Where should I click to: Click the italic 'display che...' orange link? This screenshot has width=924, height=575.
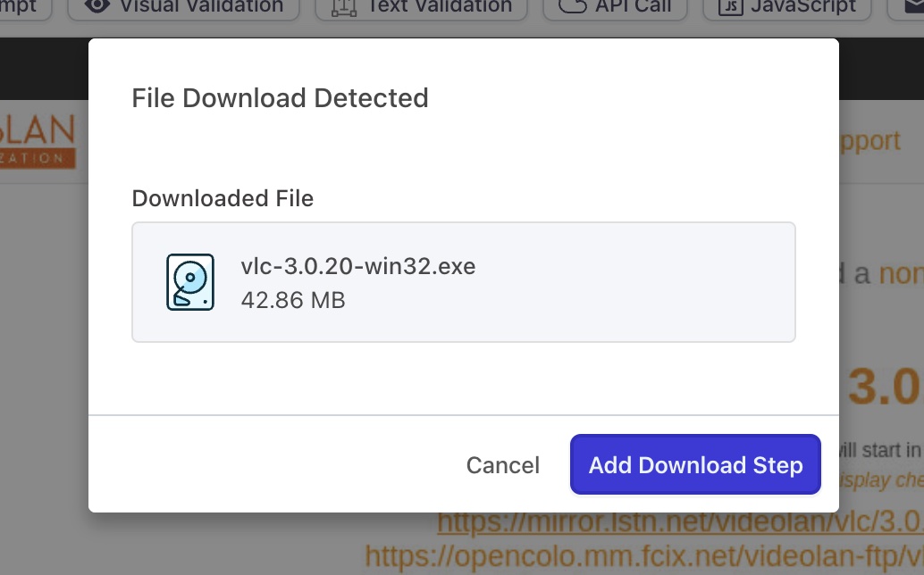coord(885,479)
